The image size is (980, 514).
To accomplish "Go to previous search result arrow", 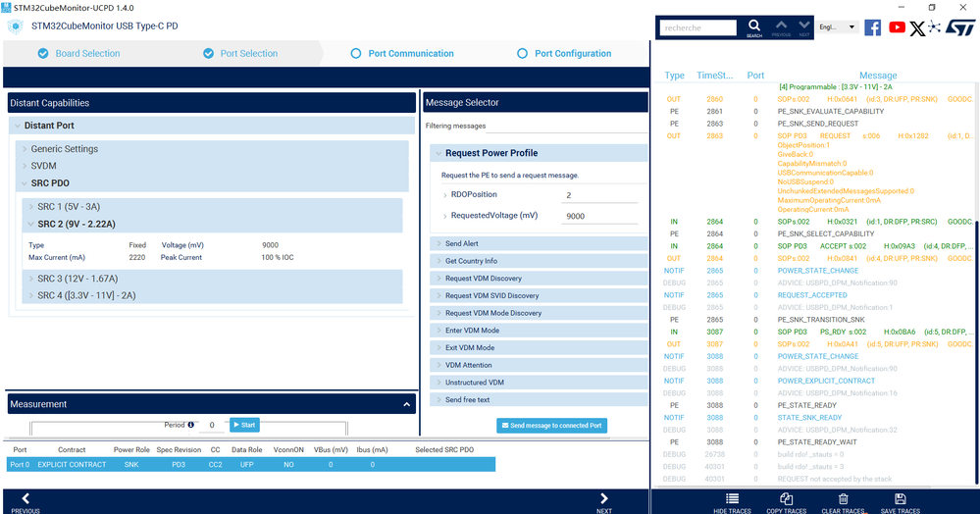I will [x=781, y=26].
